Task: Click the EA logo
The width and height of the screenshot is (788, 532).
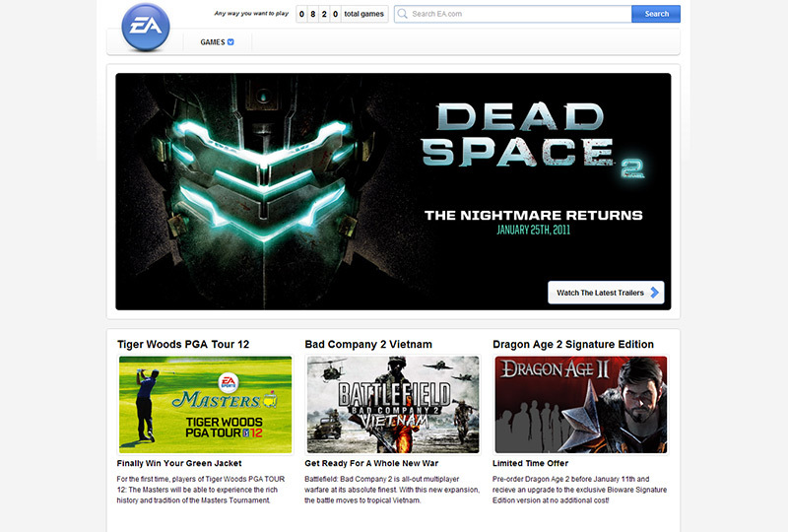Action: (146, 27)
